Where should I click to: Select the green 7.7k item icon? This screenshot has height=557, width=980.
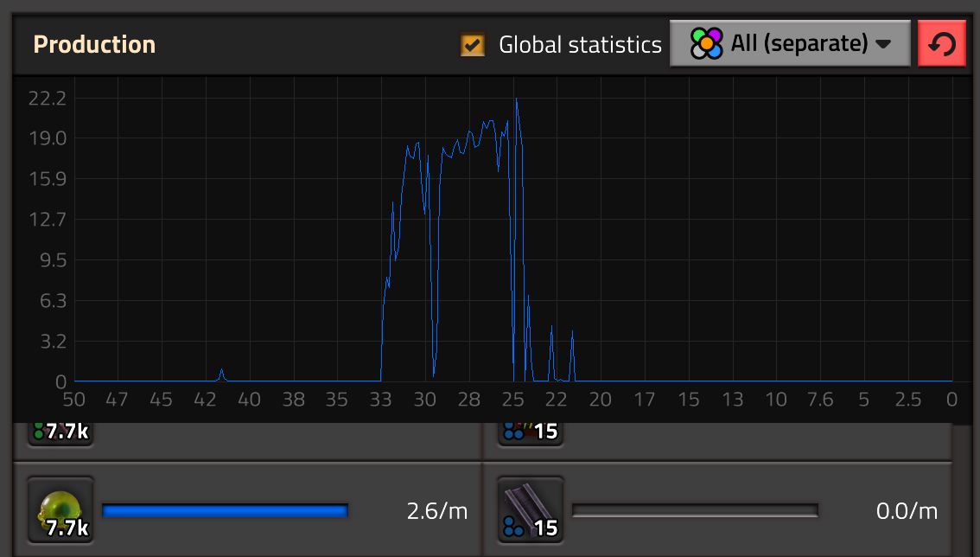[x=60, y=510]
